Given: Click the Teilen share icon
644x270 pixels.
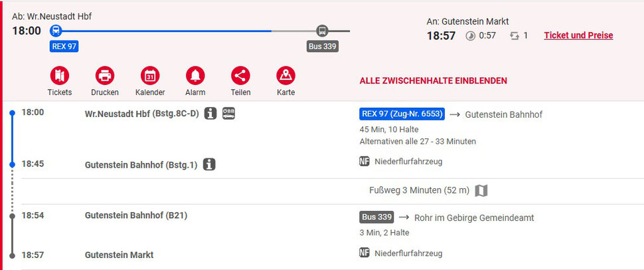Looking at the screenshot, I should (x=240, y=75).
